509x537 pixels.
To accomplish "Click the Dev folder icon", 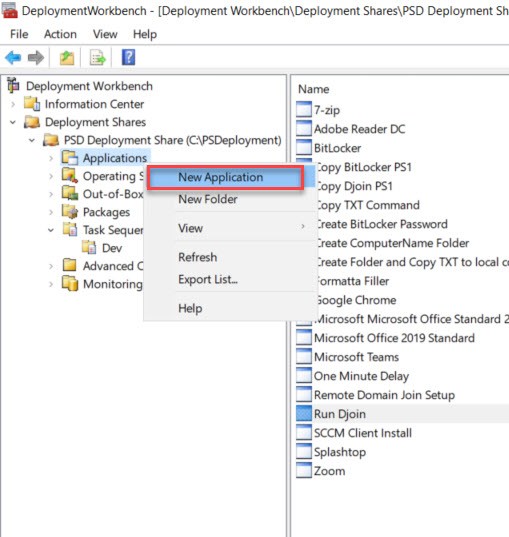I will [x=89, y=247].
